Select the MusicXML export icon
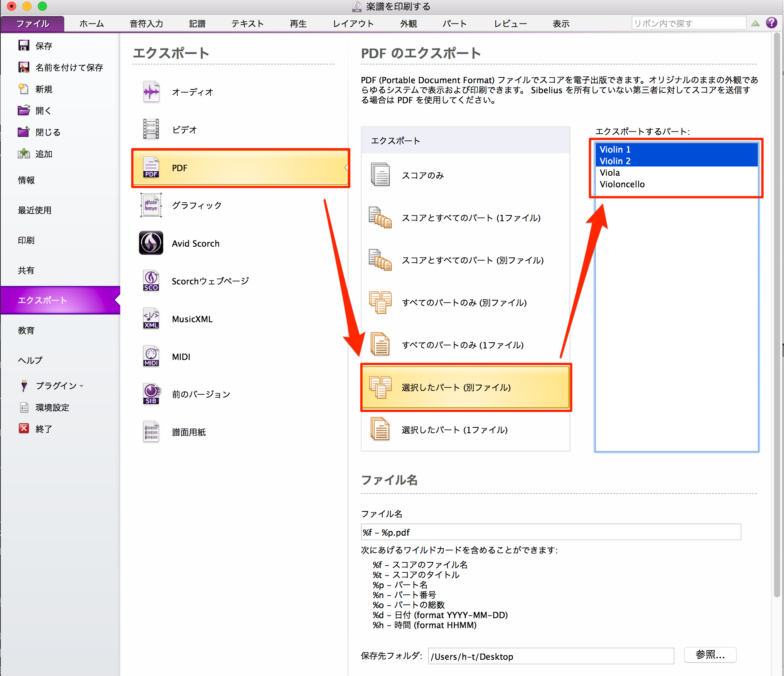This screenshot has width=784, height=676. pyautogui.click(x=151, y=318)
